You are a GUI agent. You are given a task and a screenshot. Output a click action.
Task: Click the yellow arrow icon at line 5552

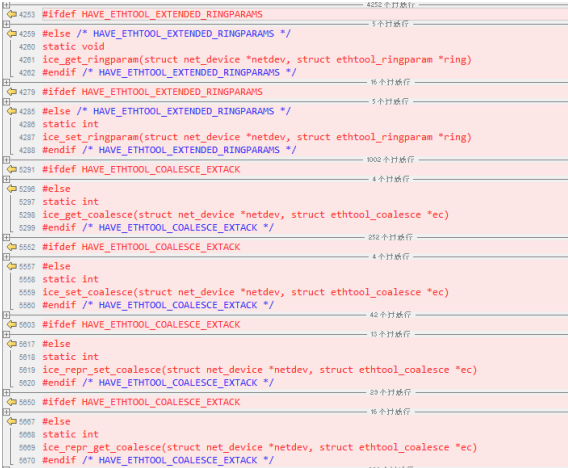coord(12,247)
